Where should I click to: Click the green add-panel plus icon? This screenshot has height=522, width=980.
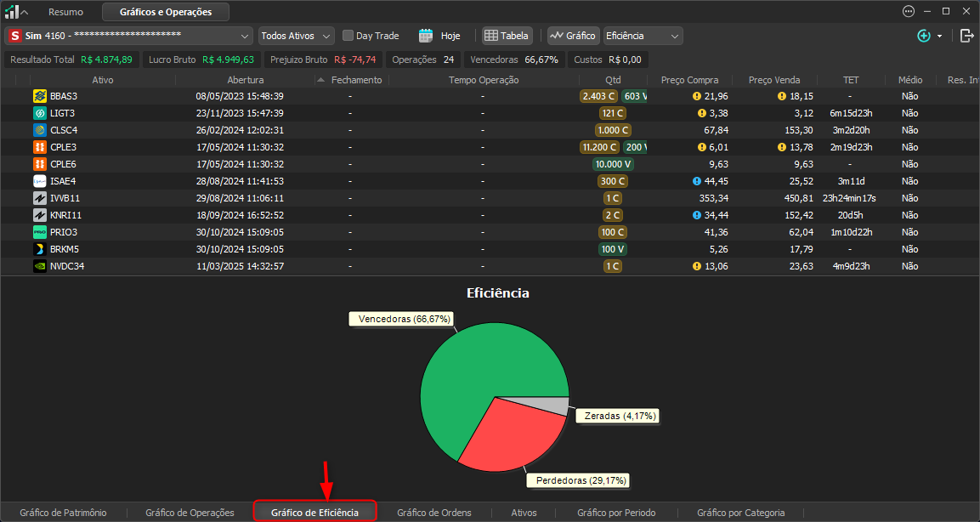pos(924,36)
